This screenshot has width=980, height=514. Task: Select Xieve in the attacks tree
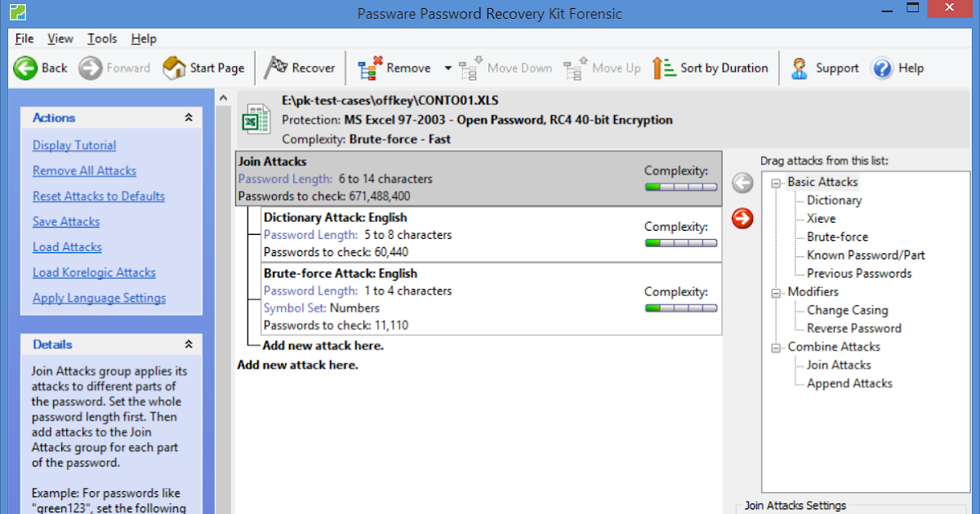click(821, 218)
